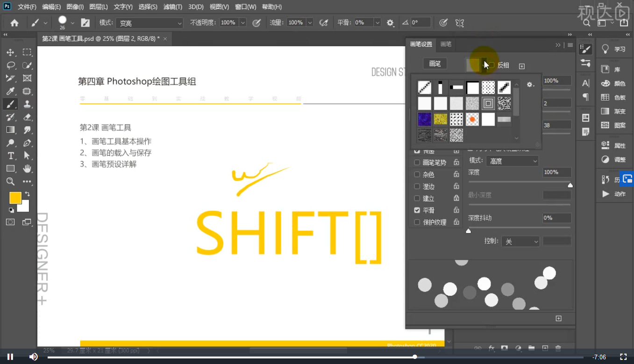The image size is (634, 364).
Task: Click the yellow foreground color swatch
Action: pyautogui.click(x=15, y=198)
